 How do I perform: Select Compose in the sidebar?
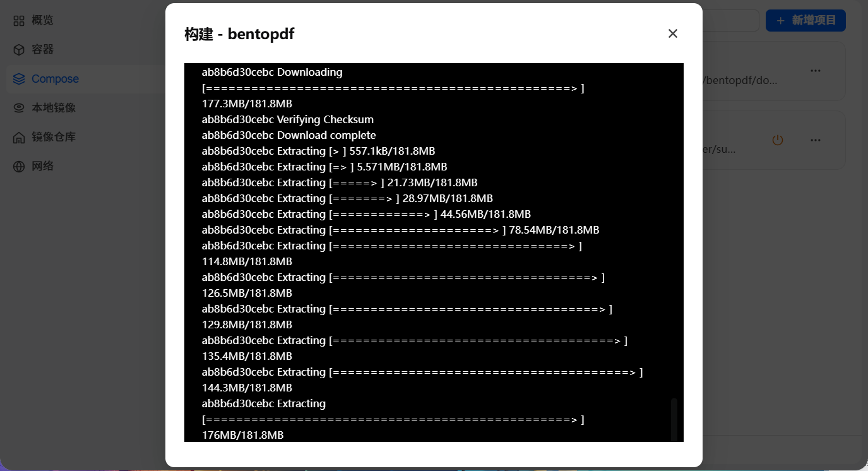point(55,79)
